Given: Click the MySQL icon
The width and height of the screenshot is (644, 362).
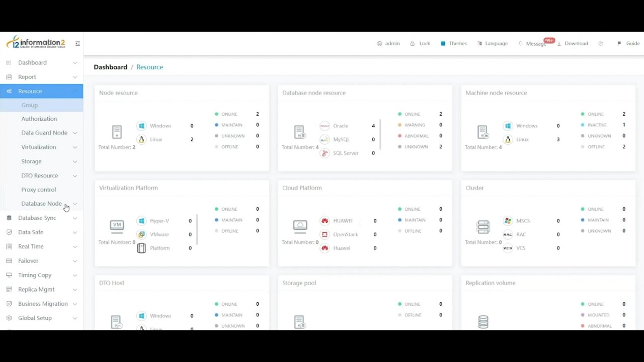Looking at the screenshot, I should point(325,139).
